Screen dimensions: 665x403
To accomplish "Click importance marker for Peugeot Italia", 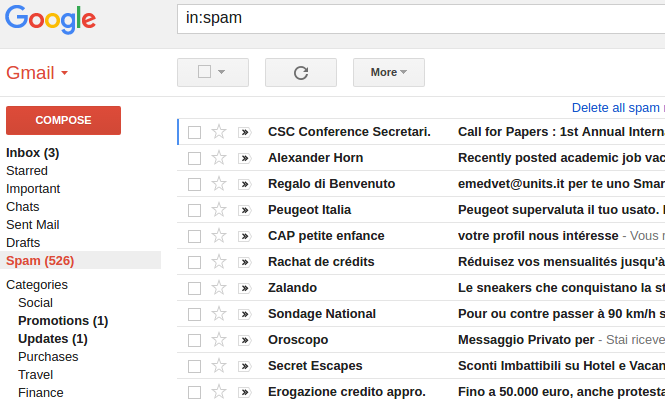I will tap(245, 210).
